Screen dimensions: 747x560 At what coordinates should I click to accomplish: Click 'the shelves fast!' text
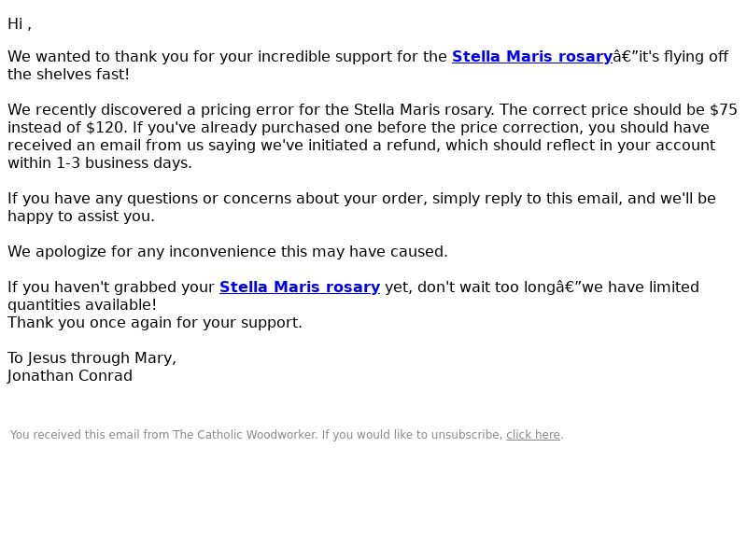pyautogui.click(x=68, y=75)
